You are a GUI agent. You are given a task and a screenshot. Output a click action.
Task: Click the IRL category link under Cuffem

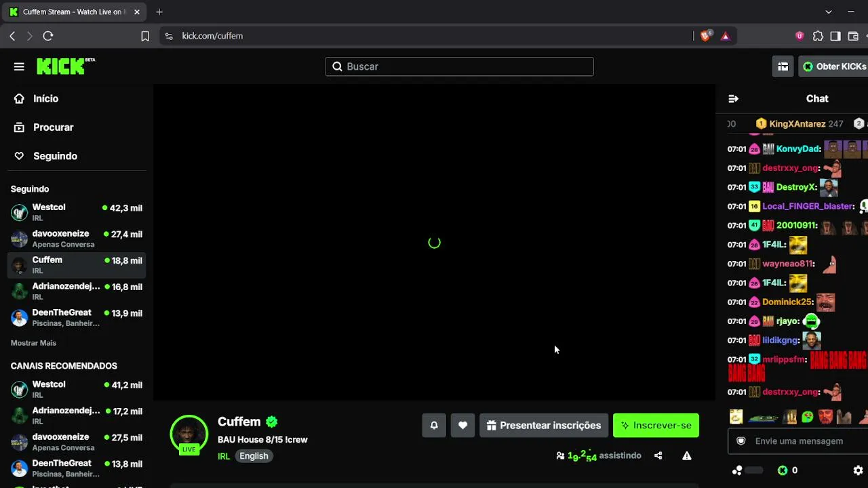point(224,456)
